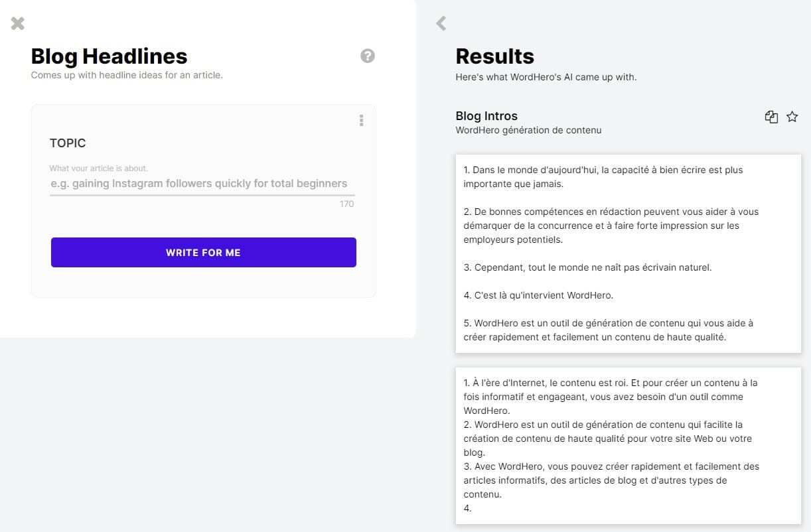The width and height of the screenshot is (811, 532).
Task: Favorite the Blog Intros result with star
Action: 792,117
